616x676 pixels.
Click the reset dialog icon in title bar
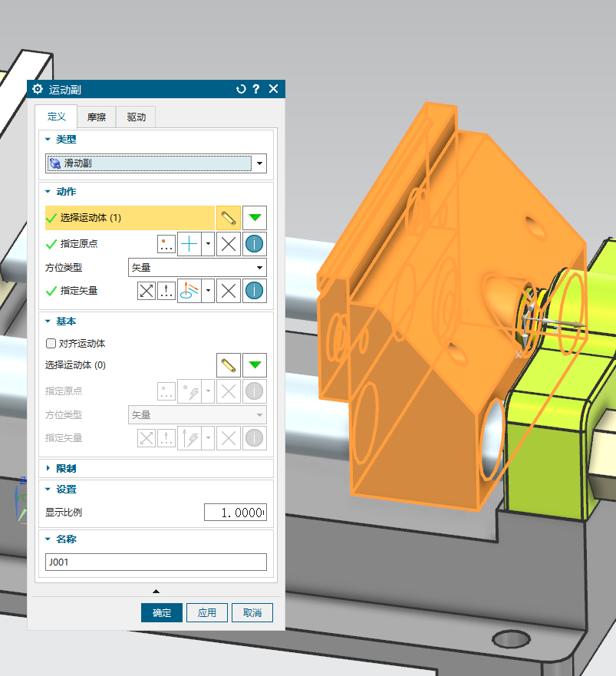tap(241, 89)
